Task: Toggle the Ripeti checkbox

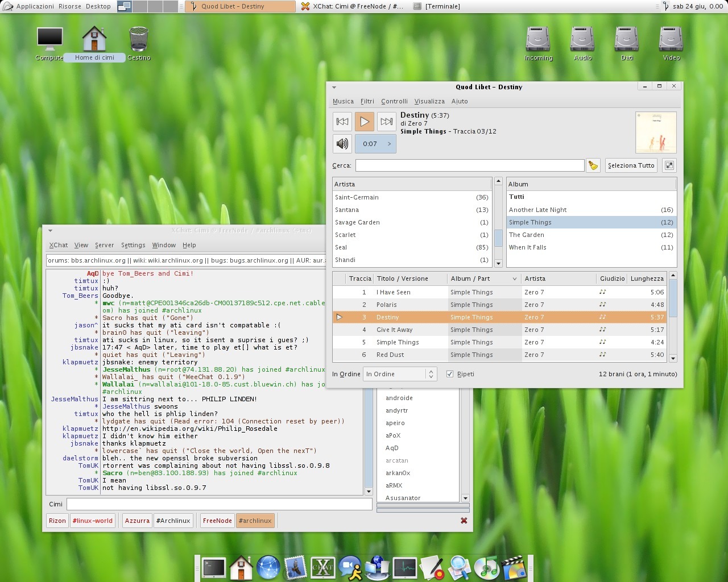Action: [450, 374]
